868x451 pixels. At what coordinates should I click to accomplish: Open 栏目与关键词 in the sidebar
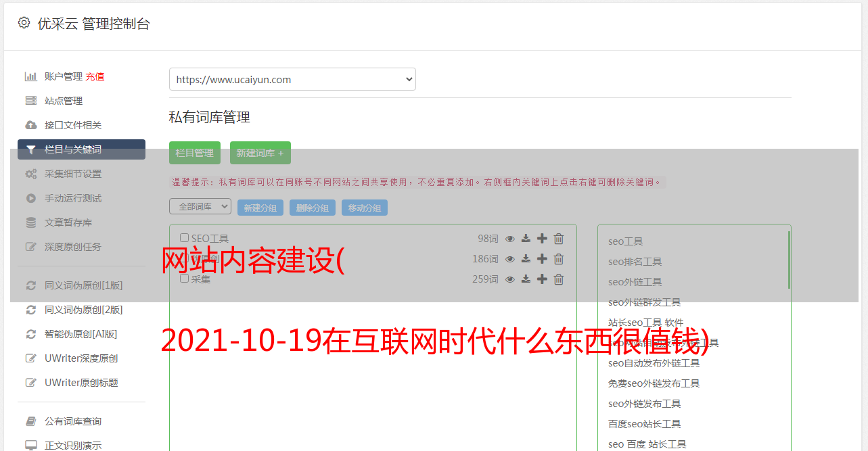[x=81, y=149]
